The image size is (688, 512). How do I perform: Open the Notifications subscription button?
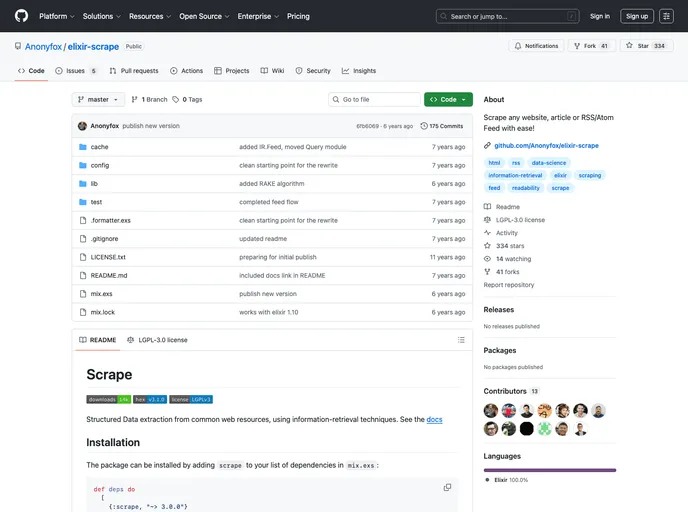[536, 46]
